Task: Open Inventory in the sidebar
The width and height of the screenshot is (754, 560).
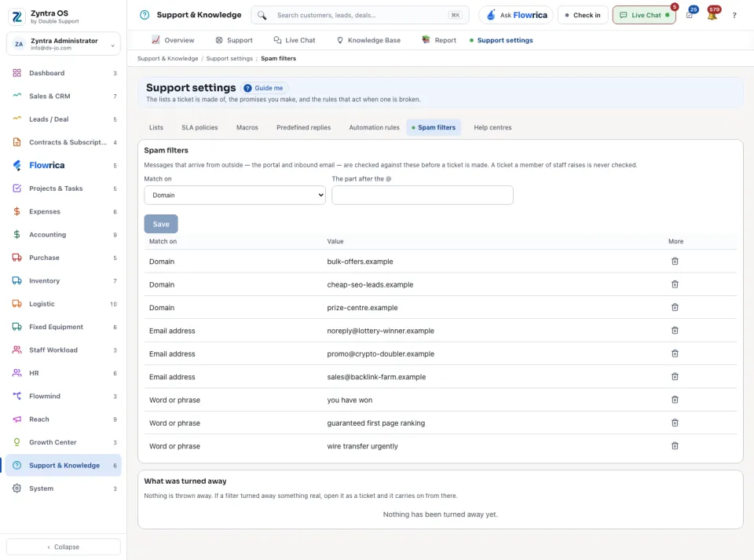Action: point(64,280)
